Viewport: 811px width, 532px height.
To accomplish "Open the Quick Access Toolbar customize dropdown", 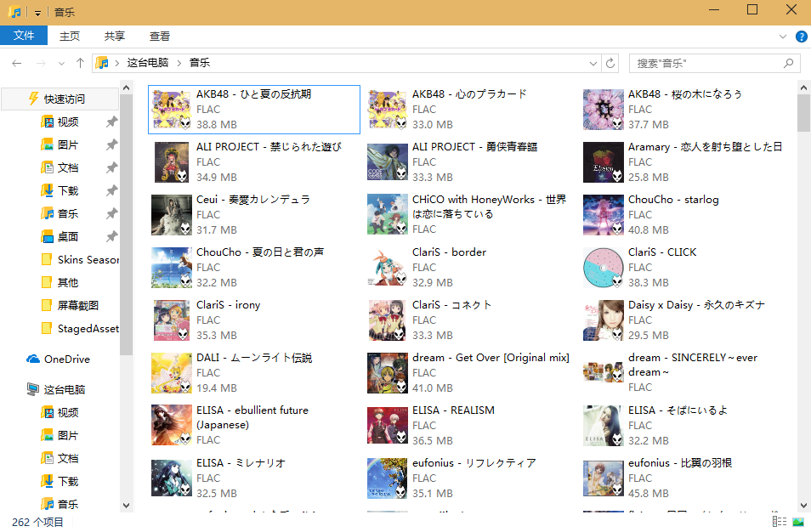I will click(38, 12).
